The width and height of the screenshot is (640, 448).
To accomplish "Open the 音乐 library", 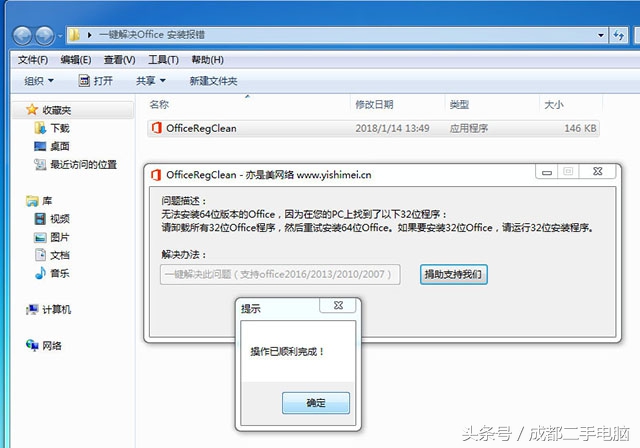I will click(60, 273).
